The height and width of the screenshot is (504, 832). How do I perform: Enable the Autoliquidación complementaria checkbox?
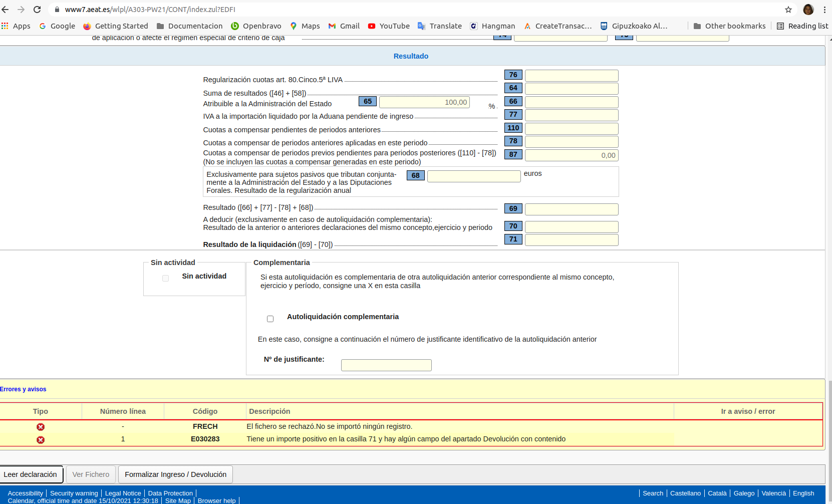tap(270, 319)
